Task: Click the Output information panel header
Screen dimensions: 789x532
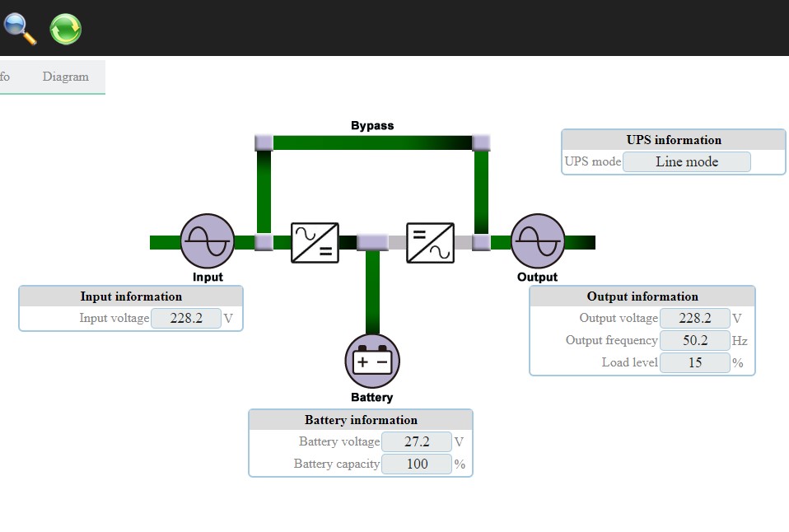Action: pos(642,296)
